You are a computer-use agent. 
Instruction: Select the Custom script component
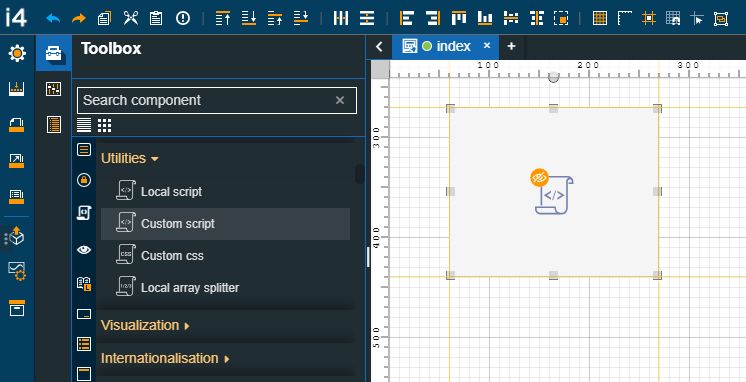[x=225, y=224]
